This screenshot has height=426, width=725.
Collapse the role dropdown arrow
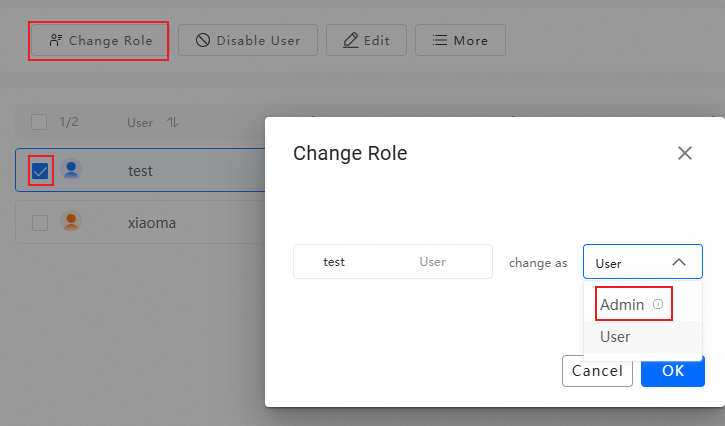(679, 262)
